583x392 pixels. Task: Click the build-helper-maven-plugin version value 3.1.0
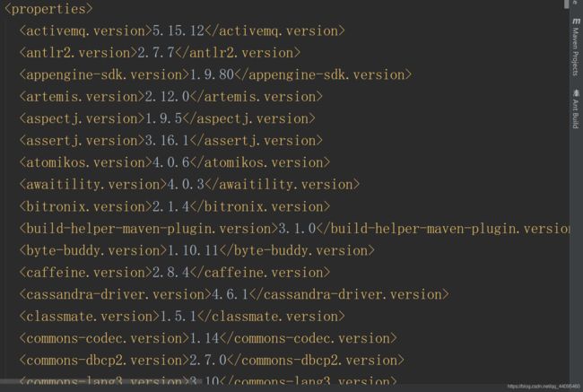298,229
